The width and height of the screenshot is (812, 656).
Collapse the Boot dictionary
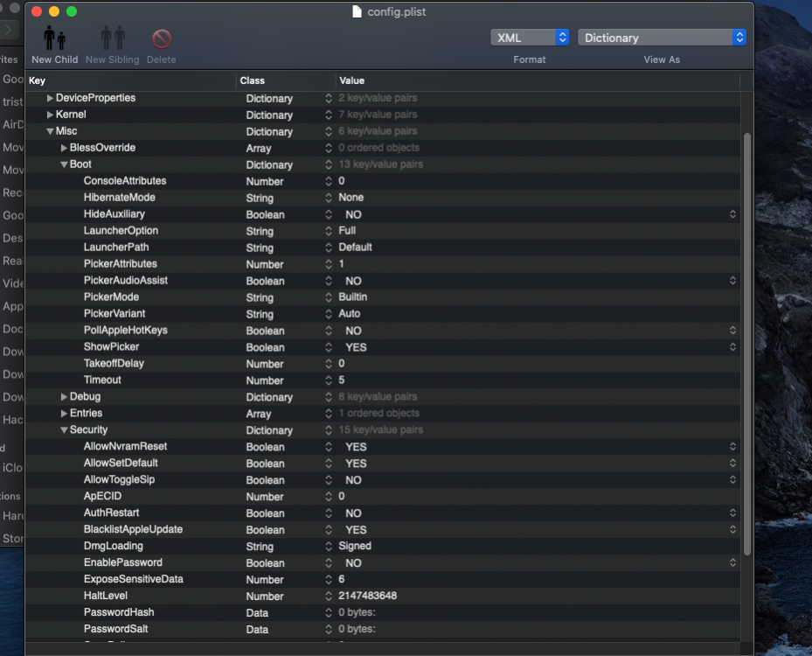64,164
